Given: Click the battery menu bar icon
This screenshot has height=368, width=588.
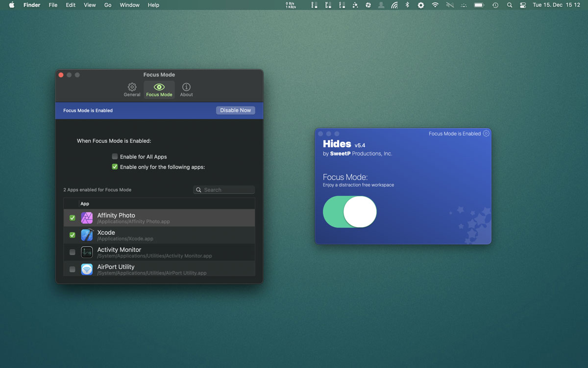Looking at the screenshot, I should point(479,5).
